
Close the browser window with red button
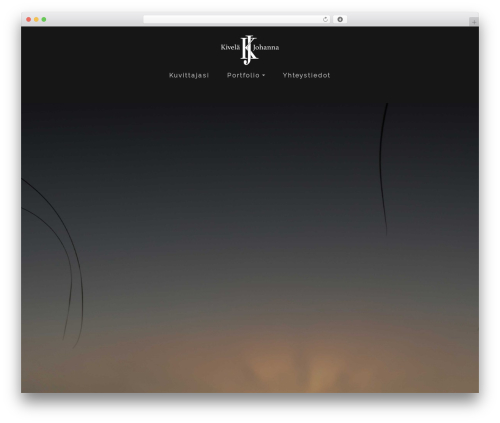point(29,19)
